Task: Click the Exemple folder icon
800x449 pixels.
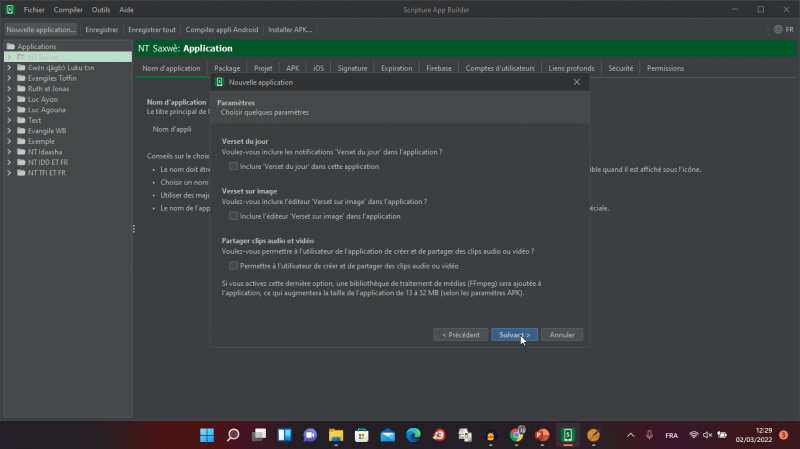Action: click(x=21, y=141)
